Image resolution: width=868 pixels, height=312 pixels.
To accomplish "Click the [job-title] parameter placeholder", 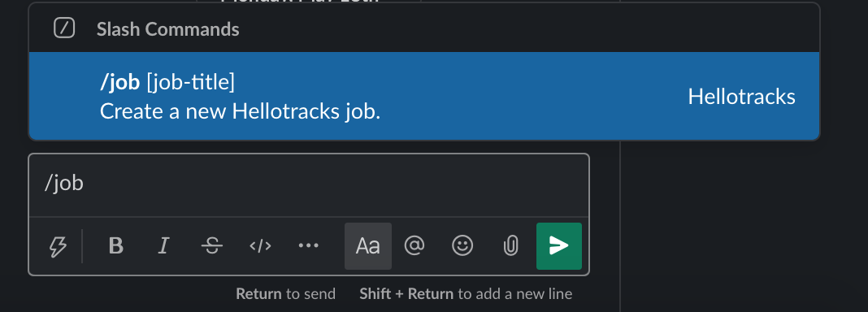I will tap(190, 82).
